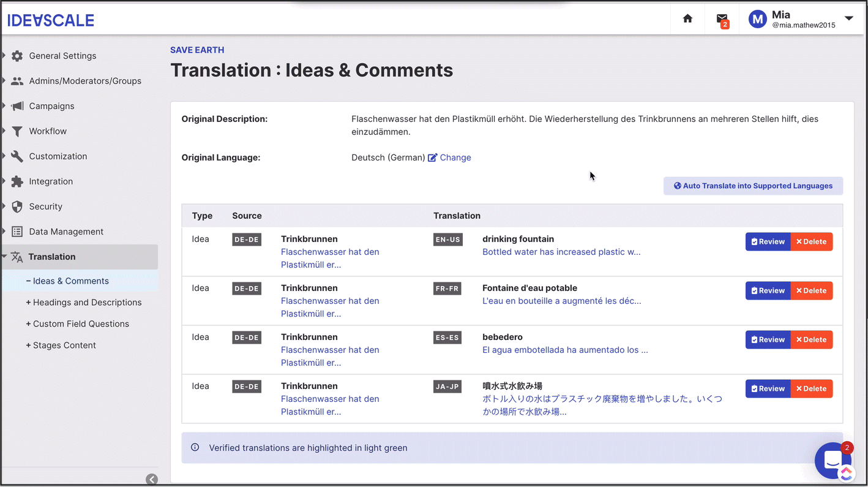Screen dimensions: 868x487
Task: Click 'drinking fountain' translation title
Action: pyautogui.click(x=518, y=239)
